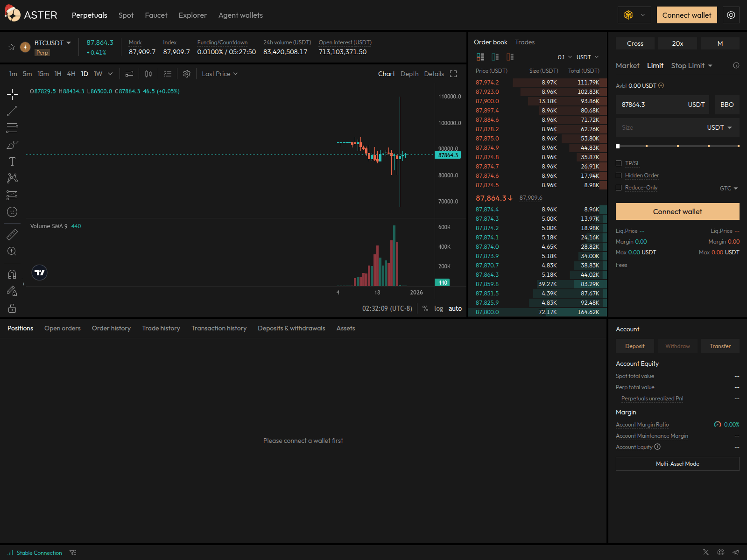The height and width of the screenshot is (560, 747).
Task: Switch to the Trades tab
Action: point(525,42)
